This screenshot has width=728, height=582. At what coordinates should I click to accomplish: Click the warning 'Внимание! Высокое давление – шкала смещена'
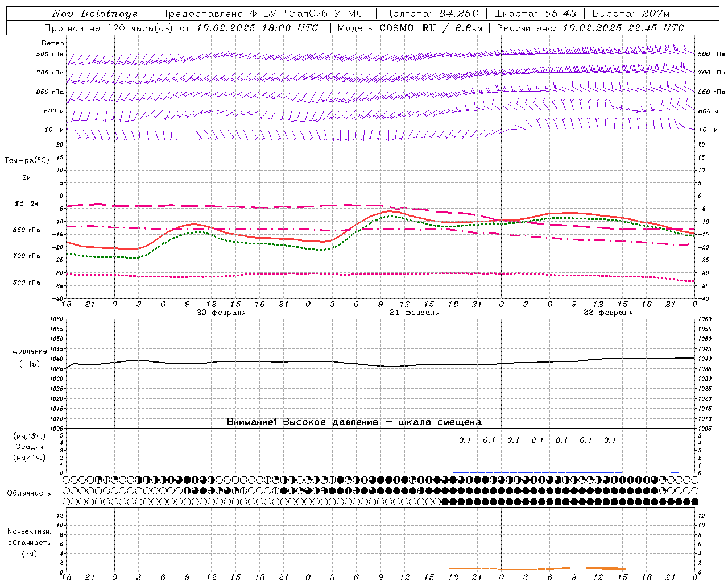coord(354,422)
